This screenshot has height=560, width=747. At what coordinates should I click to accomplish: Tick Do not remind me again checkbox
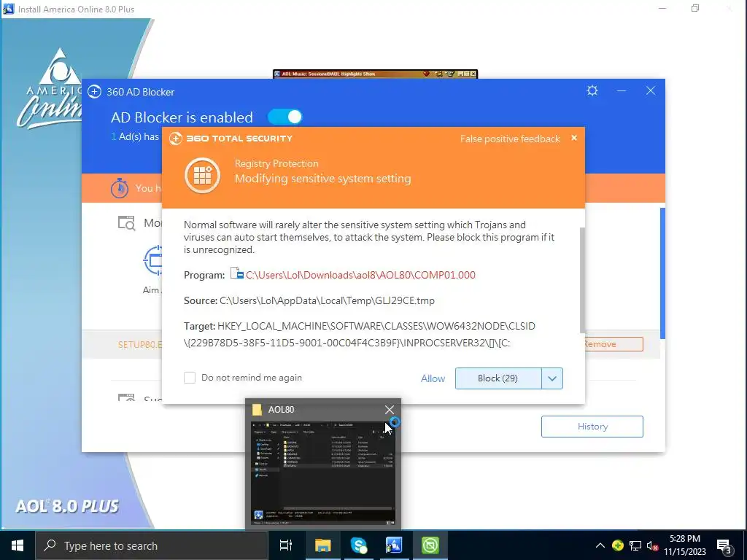click(190, 378)
